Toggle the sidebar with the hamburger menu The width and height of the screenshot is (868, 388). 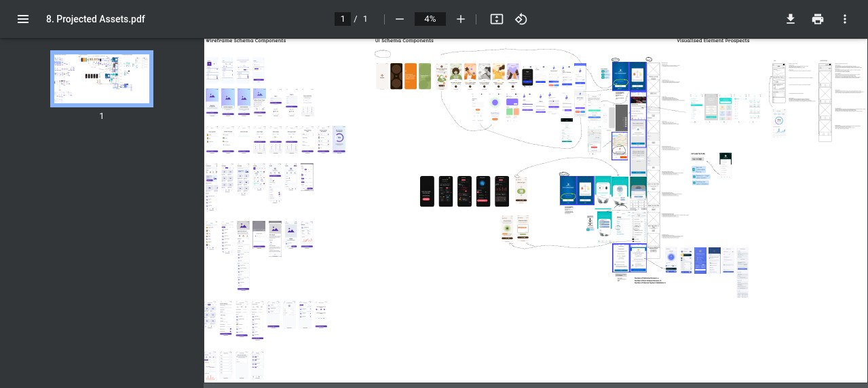23,19
